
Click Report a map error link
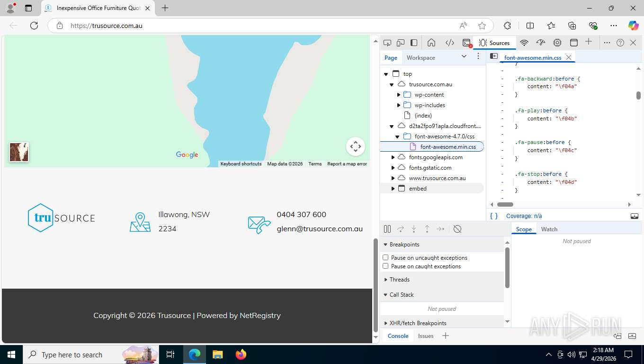347,164
